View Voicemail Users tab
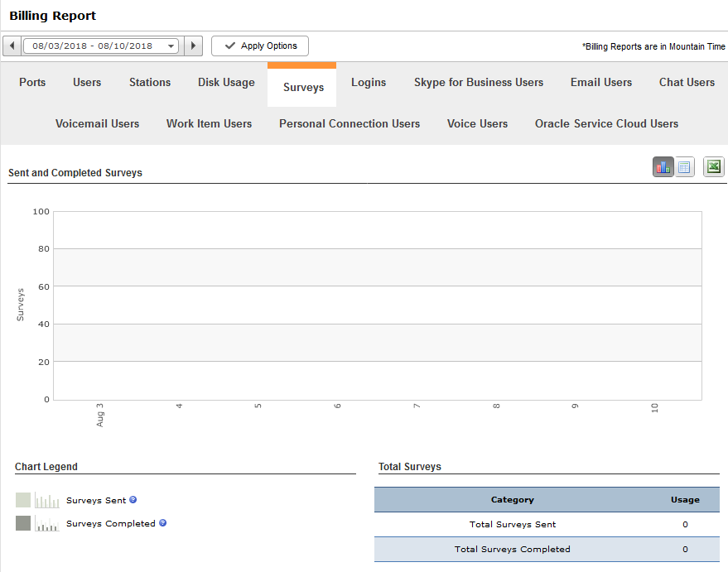Viewport: 728px width, 572px height. 98,123
